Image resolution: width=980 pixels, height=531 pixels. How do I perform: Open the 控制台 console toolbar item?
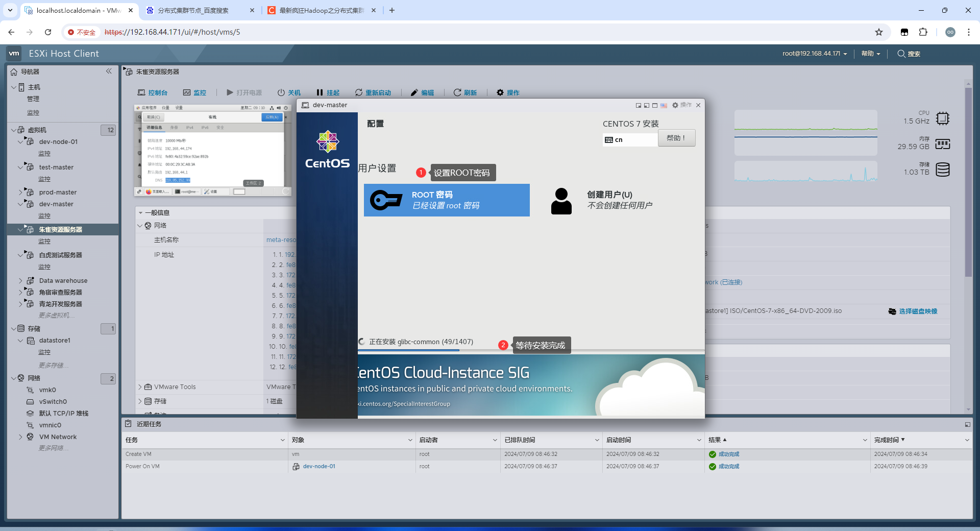click(x=153, y=92)
